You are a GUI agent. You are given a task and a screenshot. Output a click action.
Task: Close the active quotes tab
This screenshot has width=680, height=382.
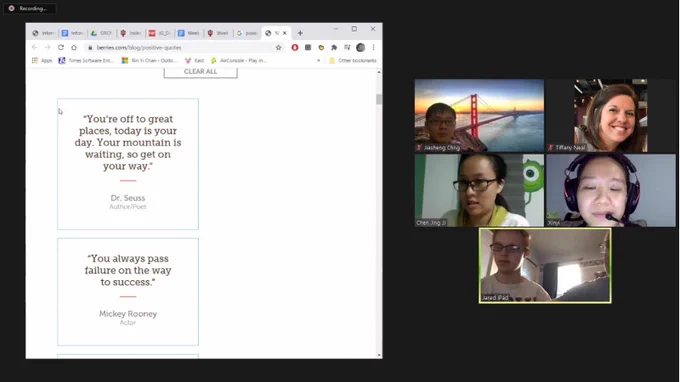tap(285, 33)
